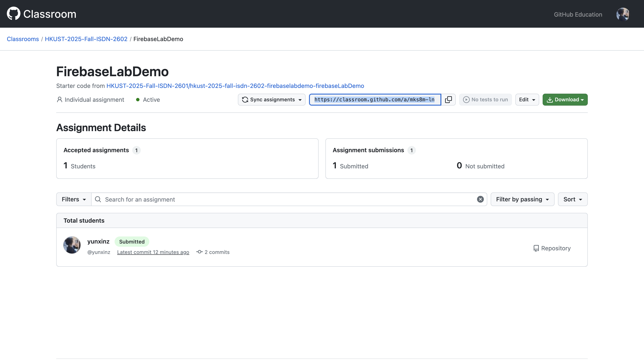Open the profile avatar menu

[x=622, y=14]
